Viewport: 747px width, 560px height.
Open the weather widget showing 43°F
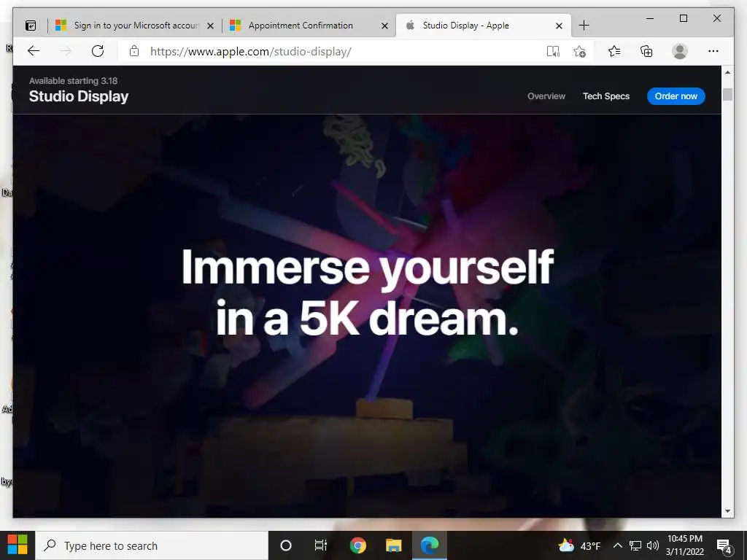[x=579, y=545]
